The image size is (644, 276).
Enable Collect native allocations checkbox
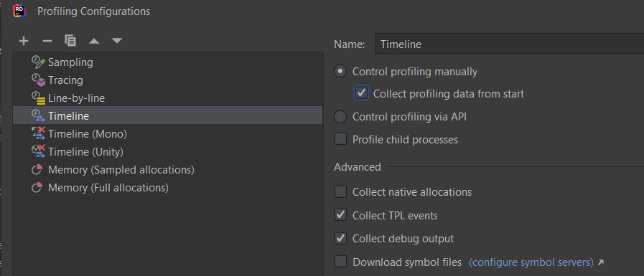[340, 191]
